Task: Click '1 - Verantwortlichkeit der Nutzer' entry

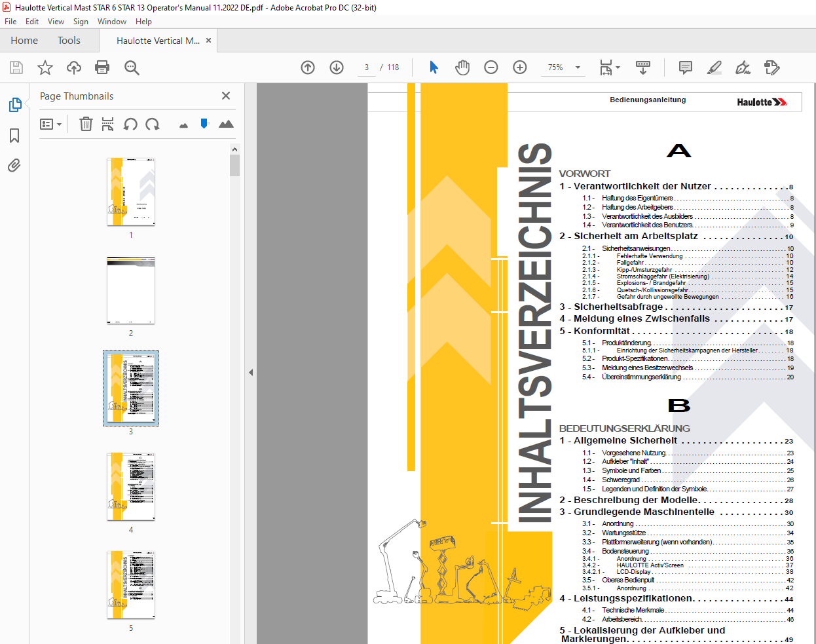Action: pos(676,187)
